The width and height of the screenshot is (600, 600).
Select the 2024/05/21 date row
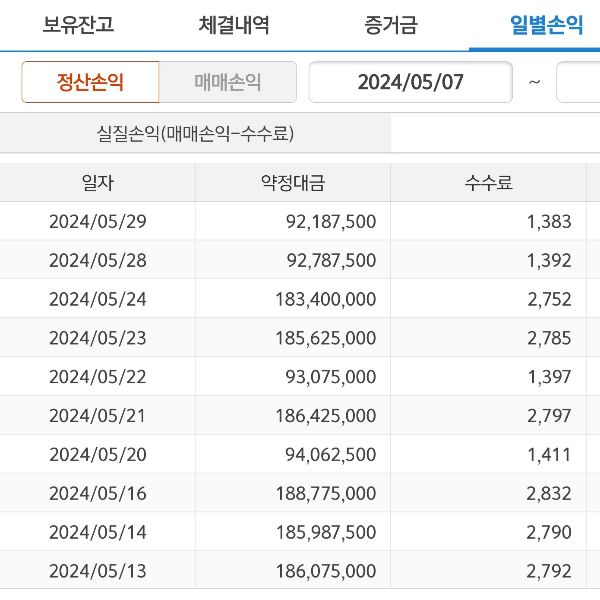97,416
